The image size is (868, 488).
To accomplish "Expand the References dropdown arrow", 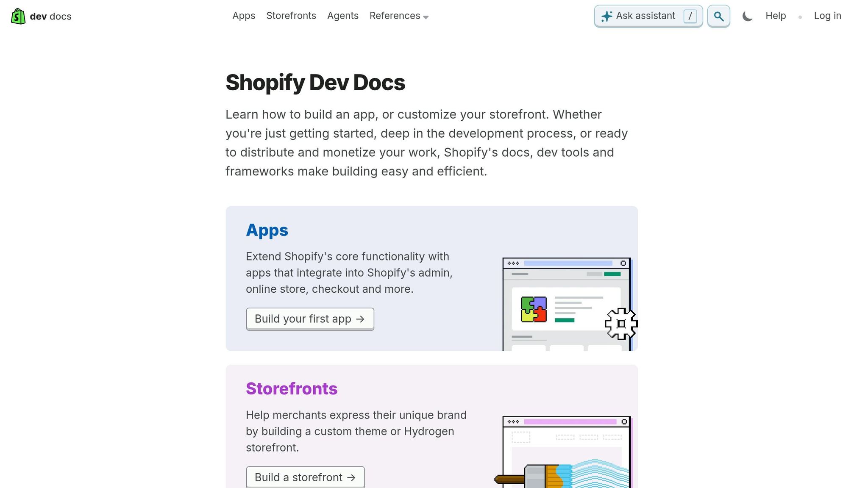I will 426,17.
